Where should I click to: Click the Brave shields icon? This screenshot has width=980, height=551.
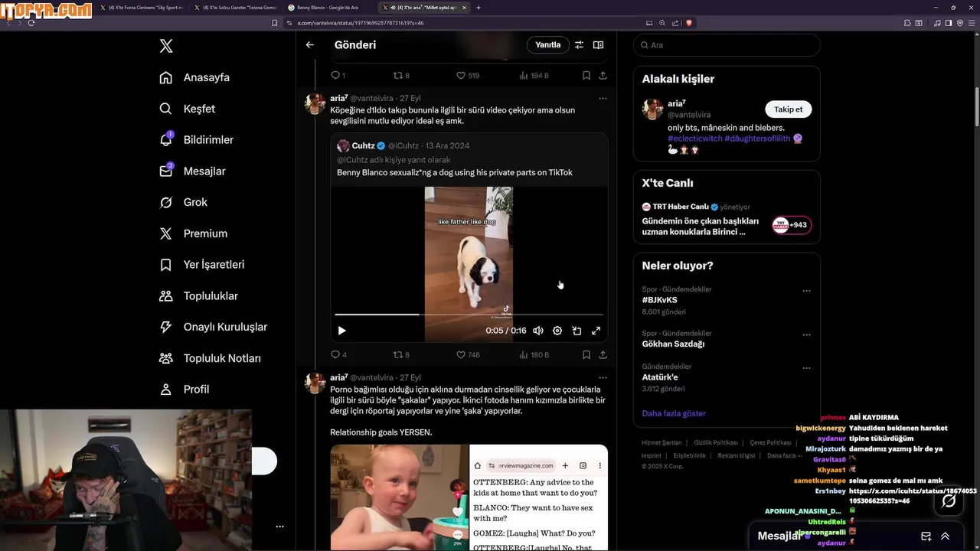pos(689,23)
